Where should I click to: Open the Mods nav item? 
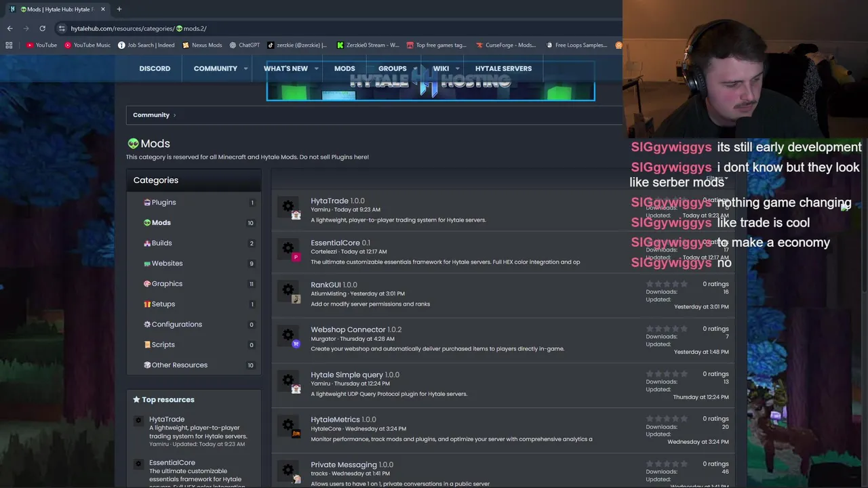344,68
